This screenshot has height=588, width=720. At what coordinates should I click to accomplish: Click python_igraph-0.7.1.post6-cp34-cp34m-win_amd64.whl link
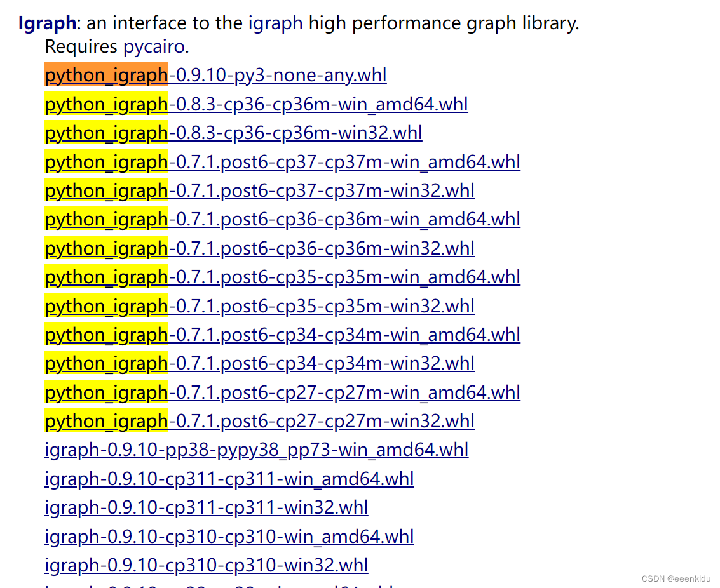[282, 335]
